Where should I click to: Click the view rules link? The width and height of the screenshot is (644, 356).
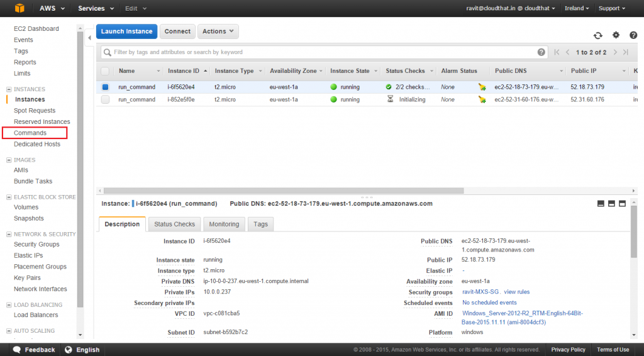517,292
